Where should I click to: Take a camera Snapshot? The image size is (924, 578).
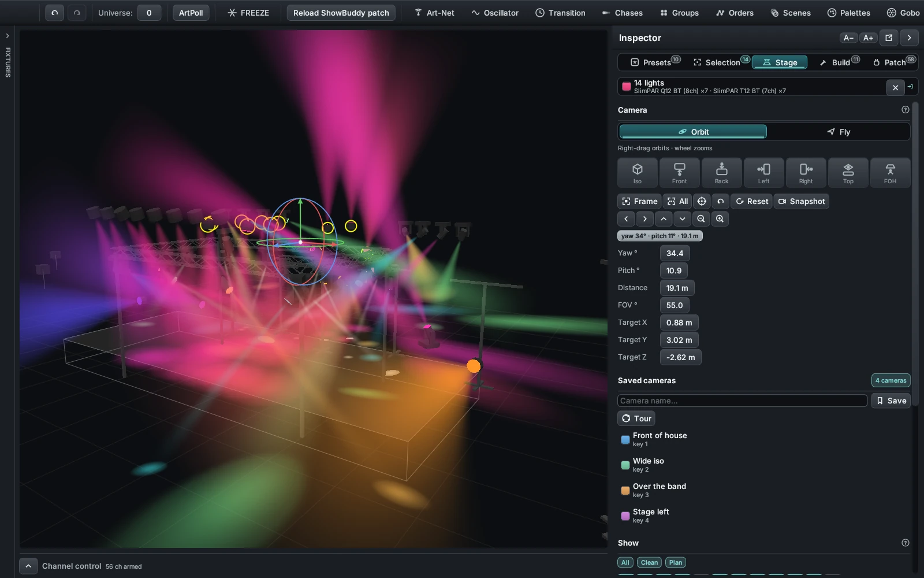(x=802, y=201)
